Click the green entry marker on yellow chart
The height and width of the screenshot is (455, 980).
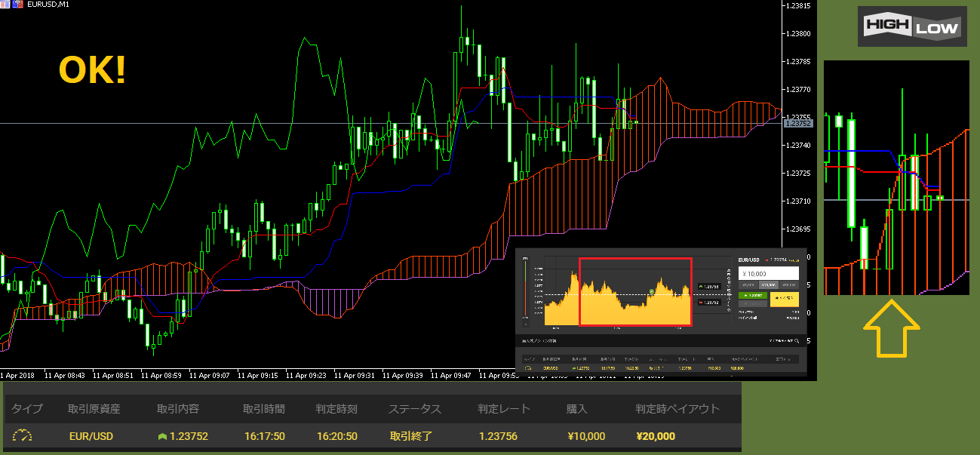coord(651,291)
